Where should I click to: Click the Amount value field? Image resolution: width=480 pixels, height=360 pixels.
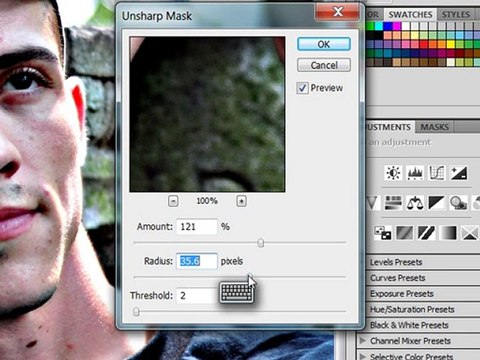(197, 227)
